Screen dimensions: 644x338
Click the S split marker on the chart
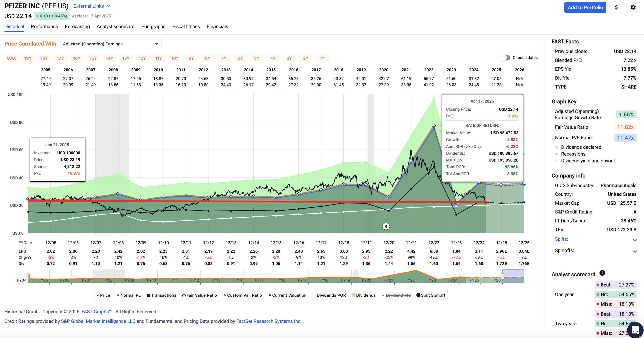point(386,226)
